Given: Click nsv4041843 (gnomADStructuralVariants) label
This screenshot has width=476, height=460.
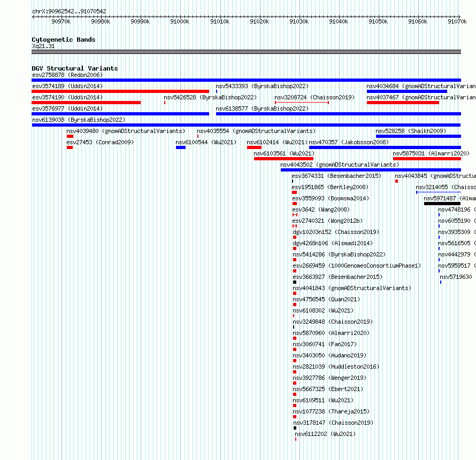Looking at the screenshot, I should (352, 288).
